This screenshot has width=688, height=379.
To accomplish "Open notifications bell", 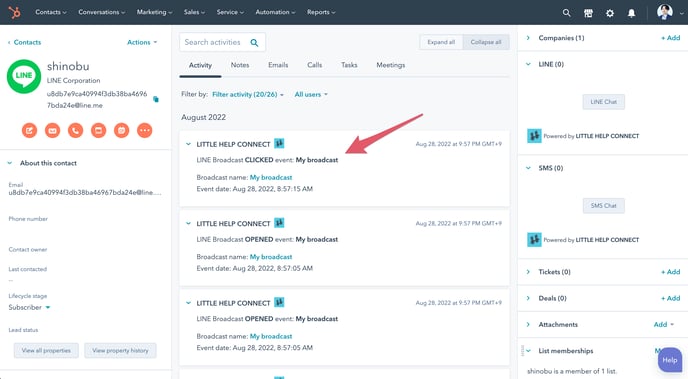I will [631, 13].
